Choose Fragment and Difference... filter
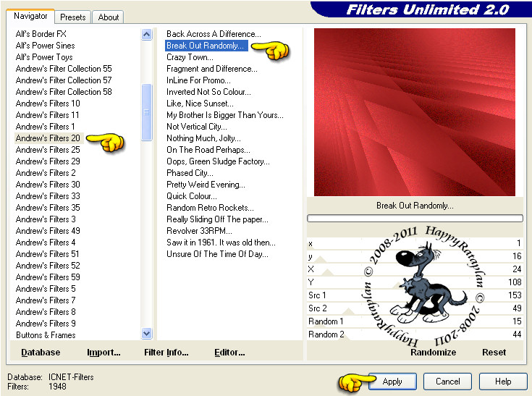Screen dimensions: 532x396 point(211,69)
